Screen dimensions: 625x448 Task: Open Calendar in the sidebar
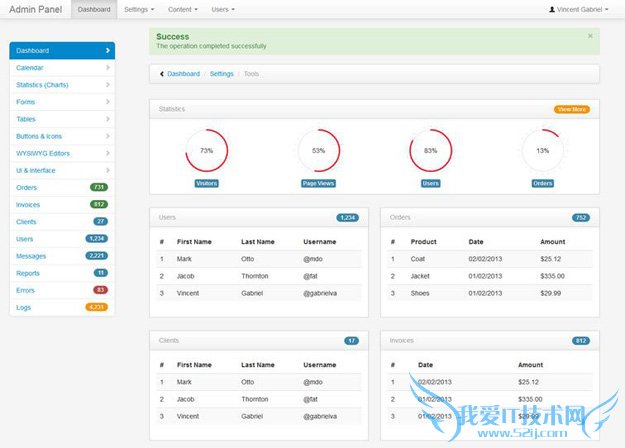[62, 68]
